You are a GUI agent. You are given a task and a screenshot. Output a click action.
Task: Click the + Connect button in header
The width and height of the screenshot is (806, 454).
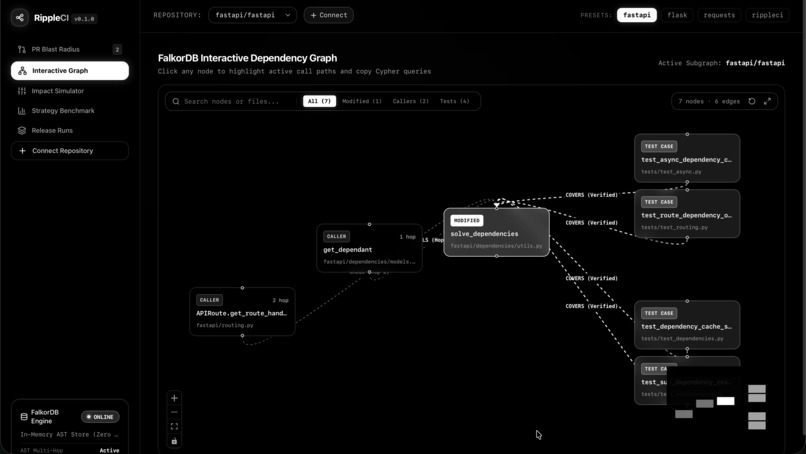pos(328,15)
